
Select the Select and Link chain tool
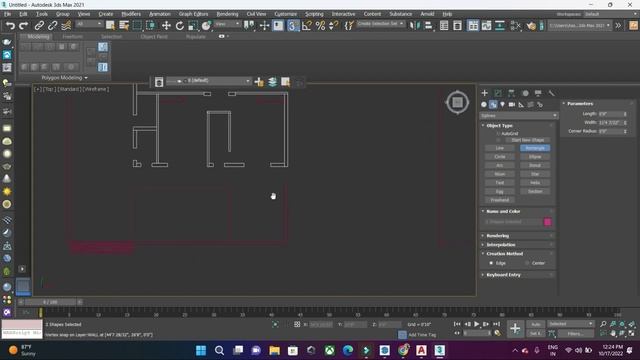(39, 26)
